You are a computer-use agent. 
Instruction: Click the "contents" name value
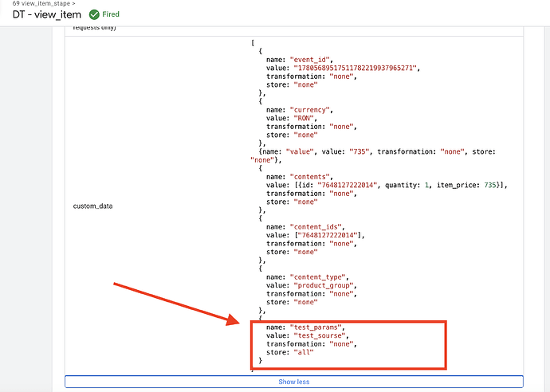click(310, 177)
